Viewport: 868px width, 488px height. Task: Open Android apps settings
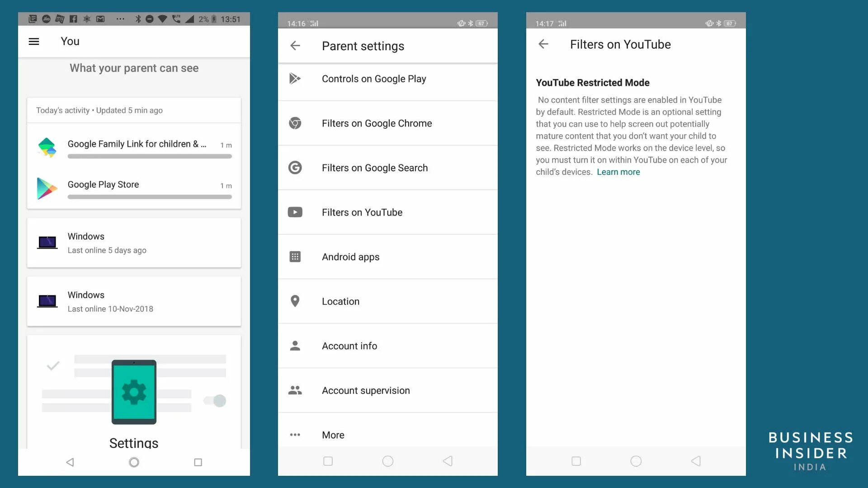(388, 257)
